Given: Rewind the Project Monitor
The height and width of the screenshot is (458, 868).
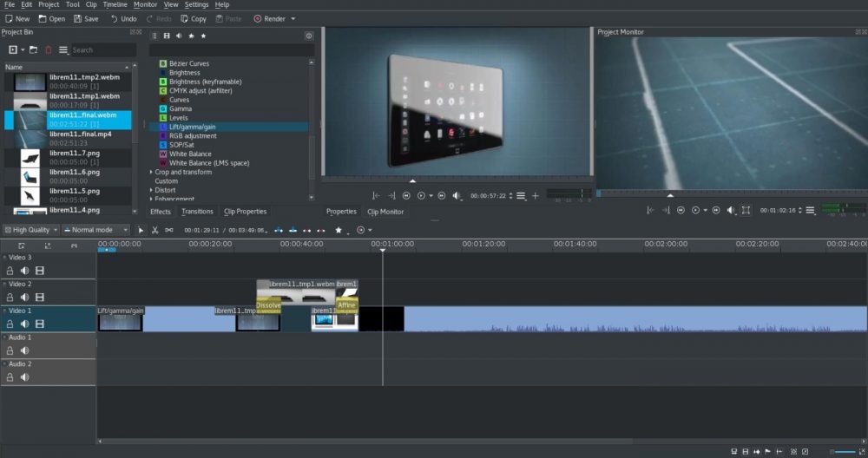Looking at the screenshot, I should pos(681,210).
